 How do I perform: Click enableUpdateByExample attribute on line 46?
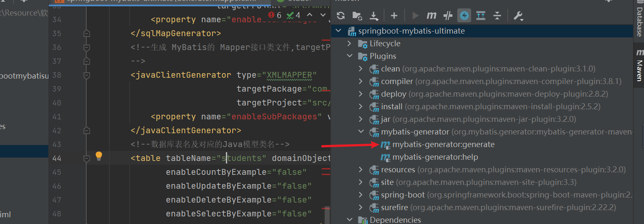point(239,186)
